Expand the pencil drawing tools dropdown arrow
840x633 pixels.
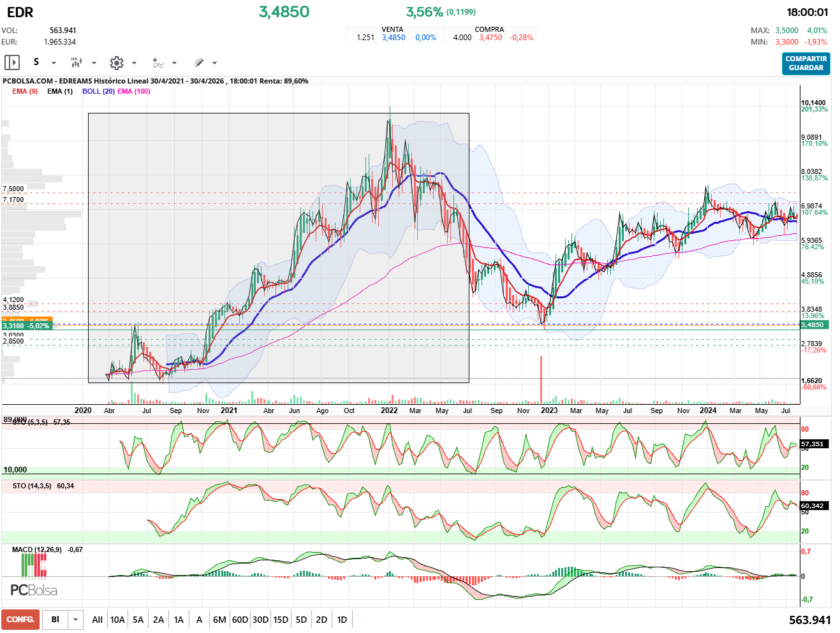coord(214,63)
